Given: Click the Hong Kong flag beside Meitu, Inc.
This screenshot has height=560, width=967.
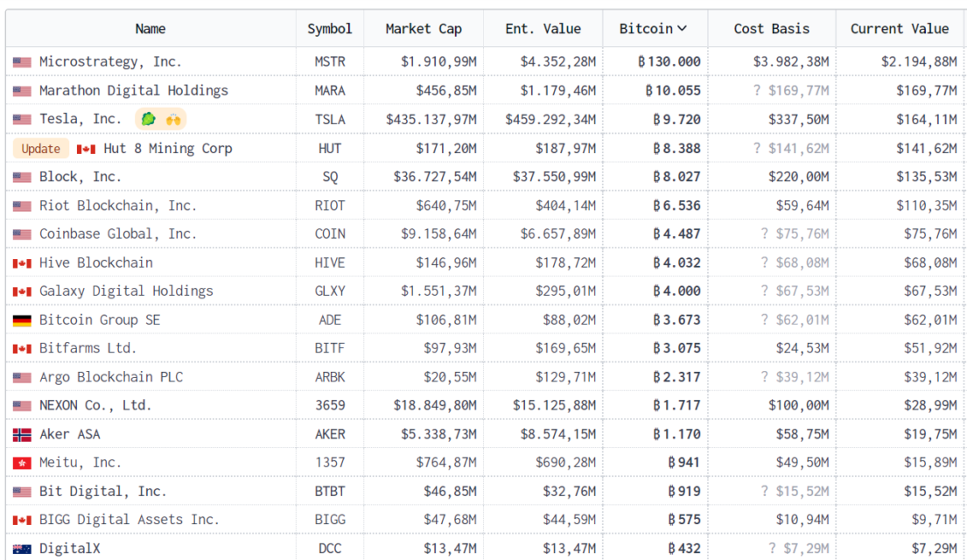Looking at the screenshot, I should click(x=22, y=463).
